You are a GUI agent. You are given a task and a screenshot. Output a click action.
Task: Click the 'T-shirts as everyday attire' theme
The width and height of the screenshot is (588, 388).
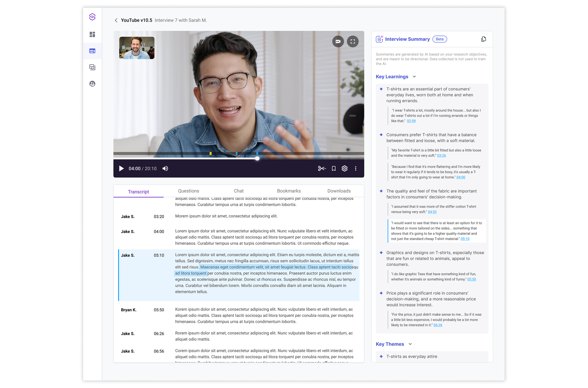[x=412, y=357]
